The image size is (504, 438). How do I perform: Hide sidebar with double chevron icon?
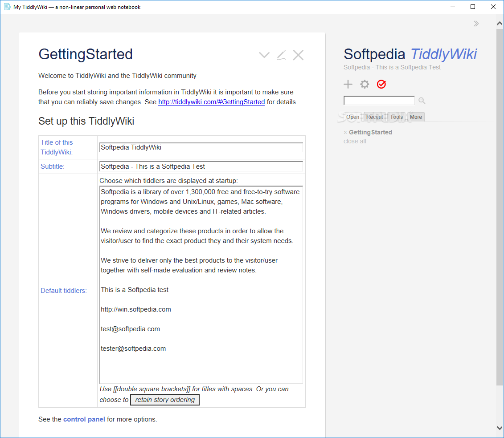[x=476, y=24]
